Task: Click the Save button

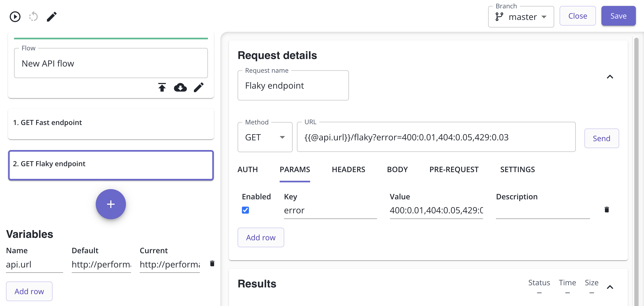Action: pyautogui.click(x=618, y=16)
